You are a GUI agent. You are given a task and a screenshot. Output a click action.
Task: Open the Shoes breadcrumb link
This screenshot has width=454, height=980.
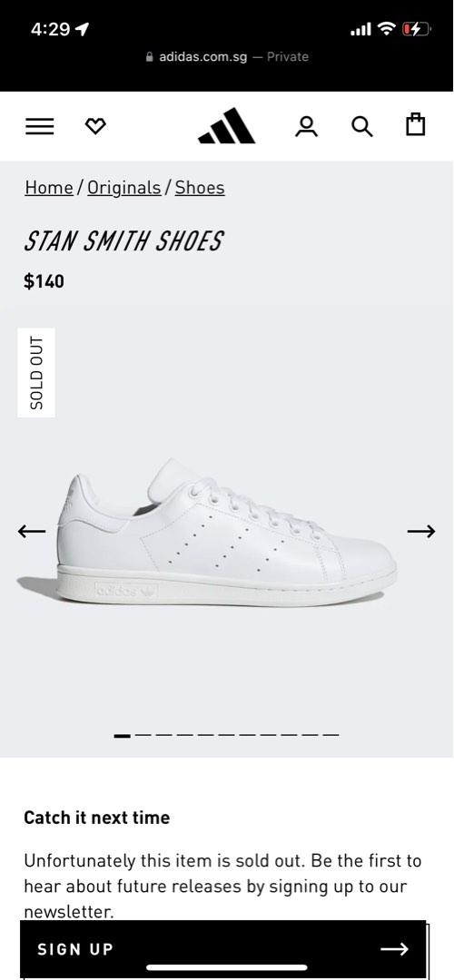point(200,188)
